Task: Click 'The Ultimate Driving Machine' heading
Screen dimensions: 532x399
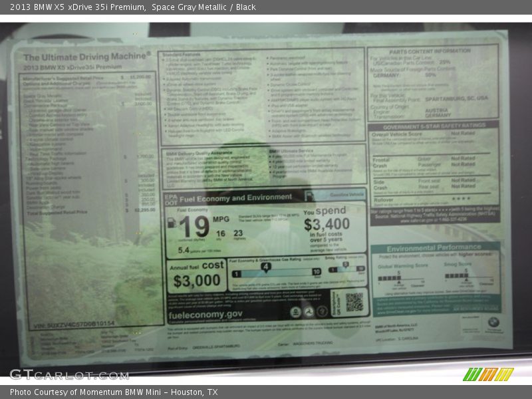Action: 87,57
